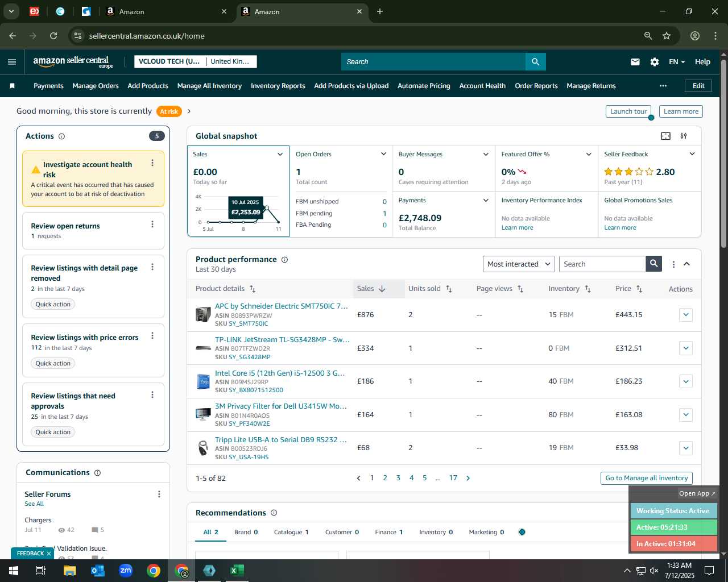728x582 pixels.
Task: Open Outlook from the Windows taskbar
Action: pos(98,571)
